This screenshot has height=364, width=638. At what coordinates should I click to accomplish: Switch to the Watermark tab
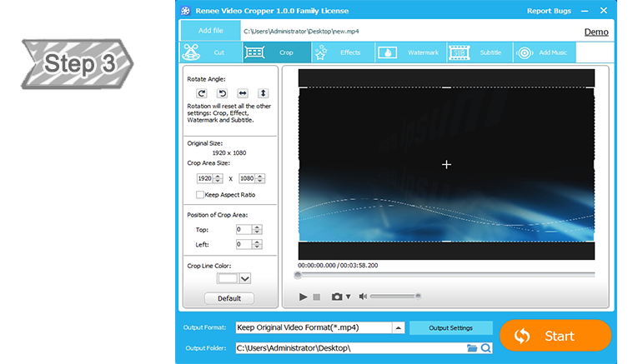click(x=411, y=52)
